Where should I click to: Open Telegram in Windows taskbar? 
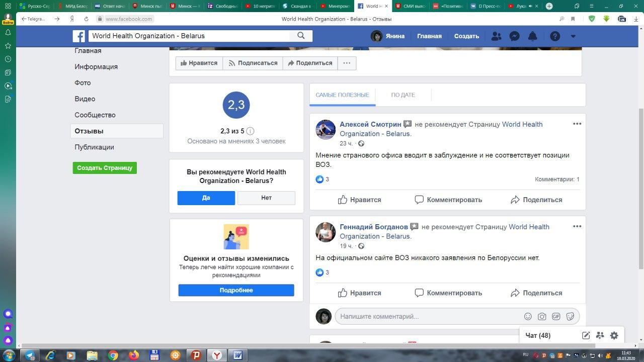click(30, 355)
